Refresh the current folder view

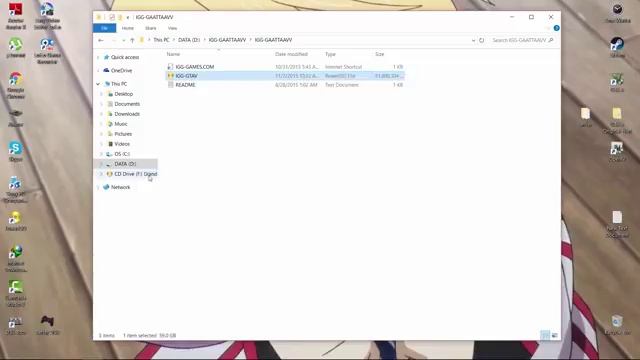[482, 40]
